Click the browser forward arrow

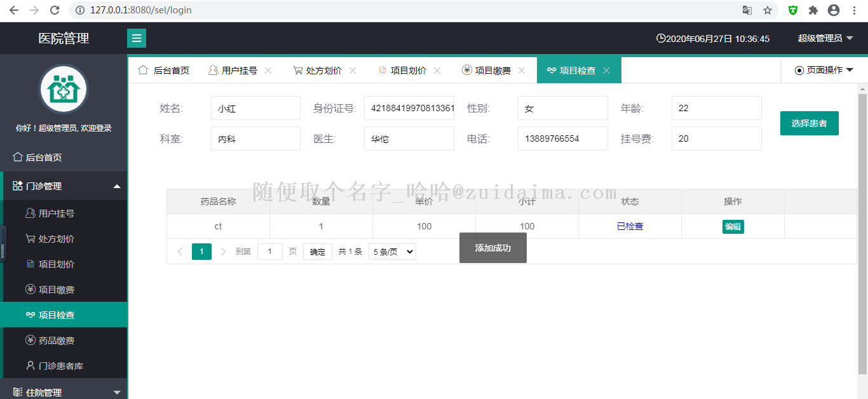coord(34,10)
